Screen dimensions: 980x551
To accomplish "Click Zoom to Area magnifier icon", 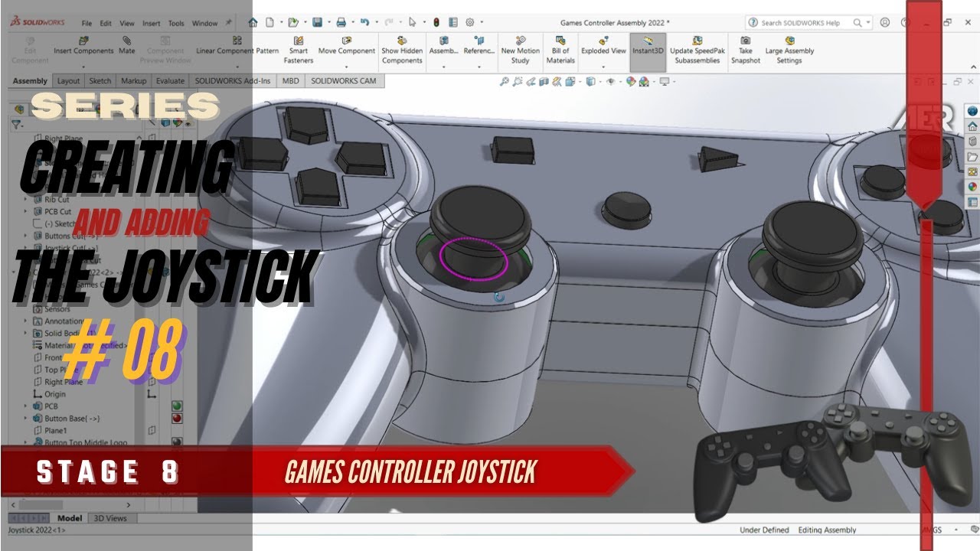I will pos(518,81).
